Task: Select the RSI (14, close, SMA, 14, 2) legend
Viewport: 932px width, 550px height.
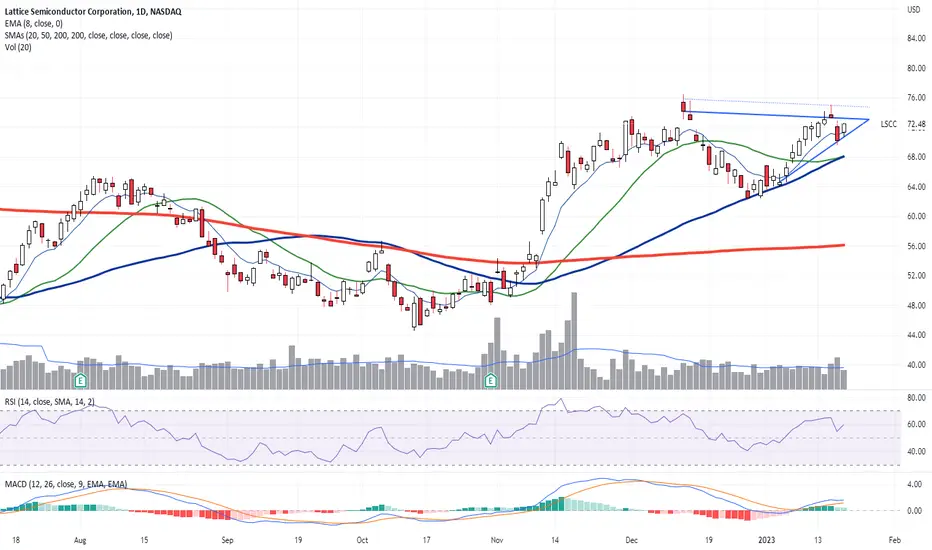Action: click(49, 402)
